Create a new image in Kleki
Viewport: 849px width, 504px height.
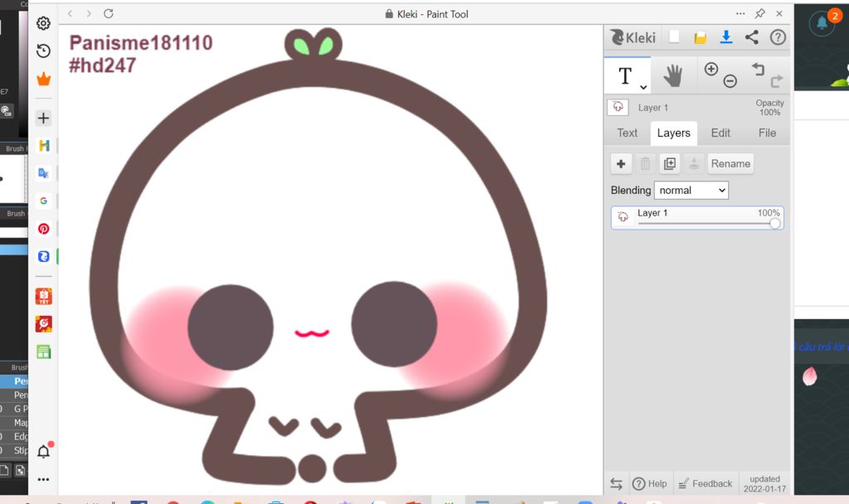(x=674, y=36)
